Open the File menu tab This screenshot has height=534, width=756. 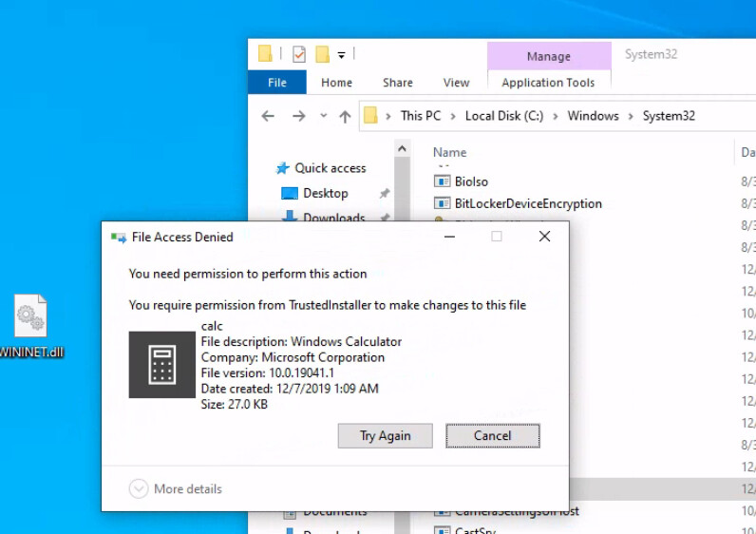tap(277, 83)
